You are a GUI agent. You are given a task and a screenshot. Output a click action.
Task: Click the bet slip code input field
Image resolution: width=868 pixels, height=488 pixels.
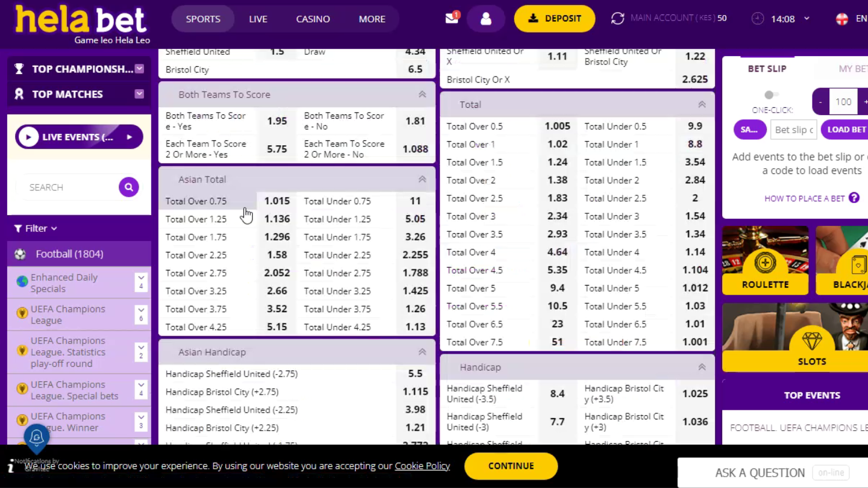pos(793,130)
